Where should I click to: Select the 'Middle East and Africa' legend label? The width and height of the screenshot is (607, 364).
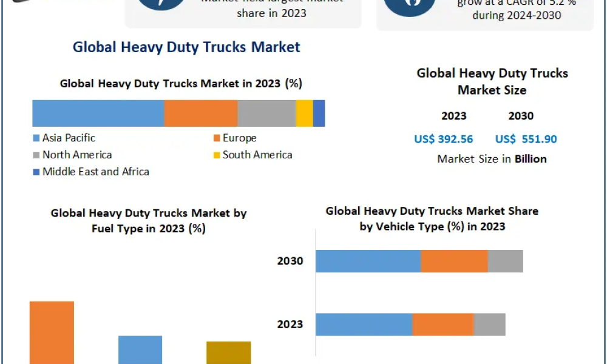[96, 172]
